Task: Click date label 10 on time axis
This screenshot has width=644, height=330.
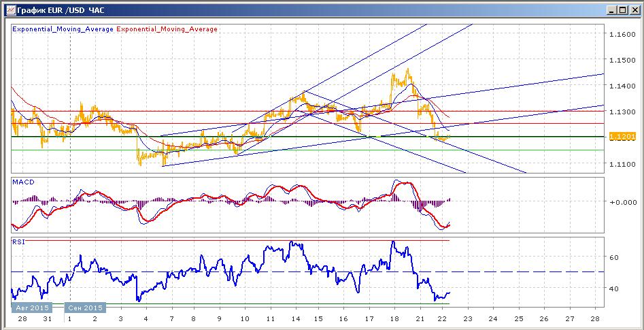Action: pos(245,319)
